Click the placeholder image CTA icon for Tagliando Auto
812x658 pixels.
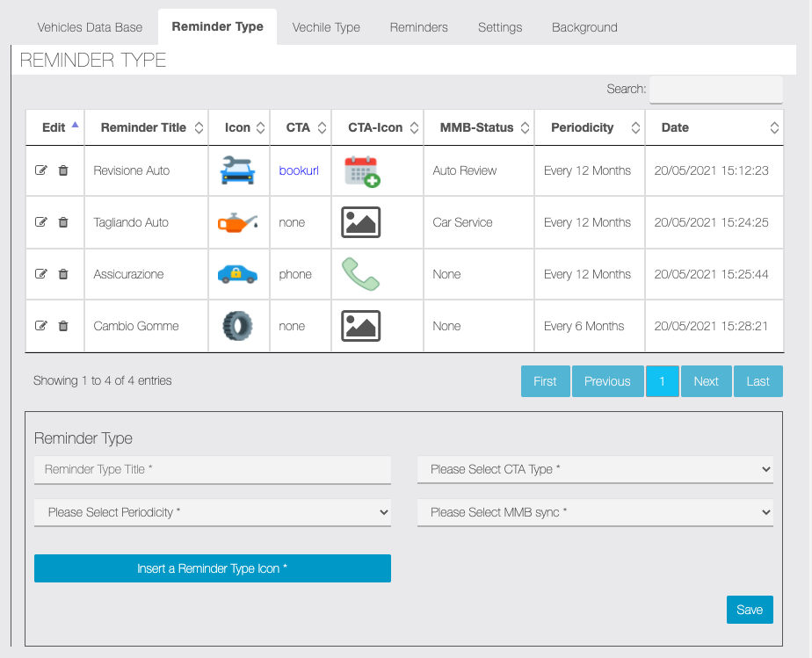click(x=361, y=222)
